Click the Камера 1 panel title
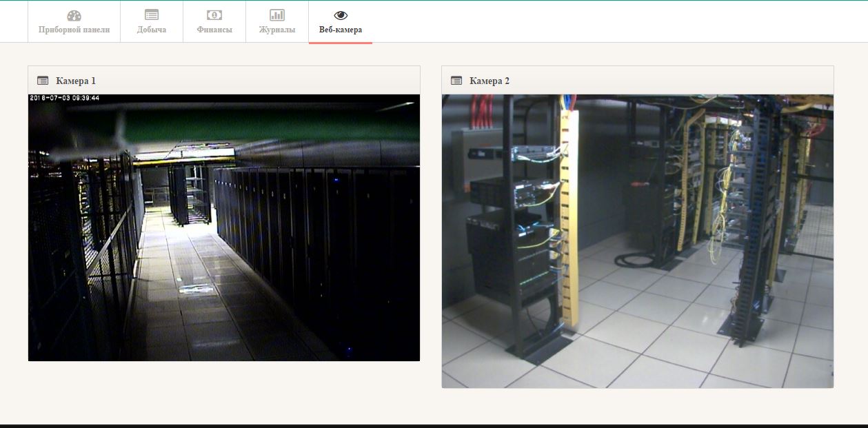Screen dimensions: 868x428 pyautogui.click(x=76, y=81)
